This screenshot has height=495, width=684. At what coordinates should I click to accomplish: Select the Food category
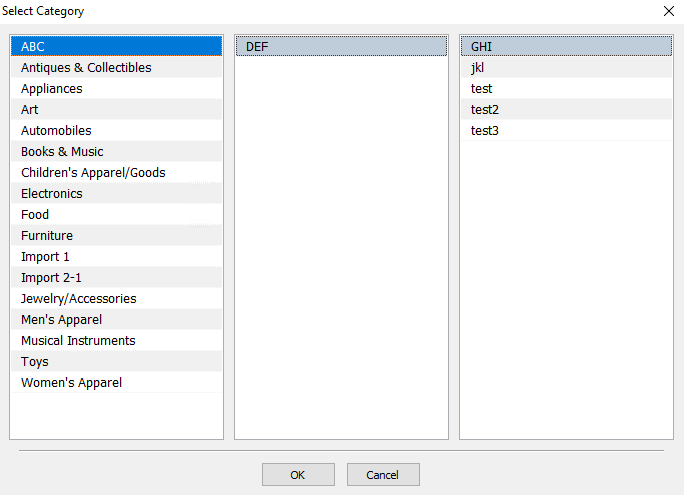tap(116, 214)
